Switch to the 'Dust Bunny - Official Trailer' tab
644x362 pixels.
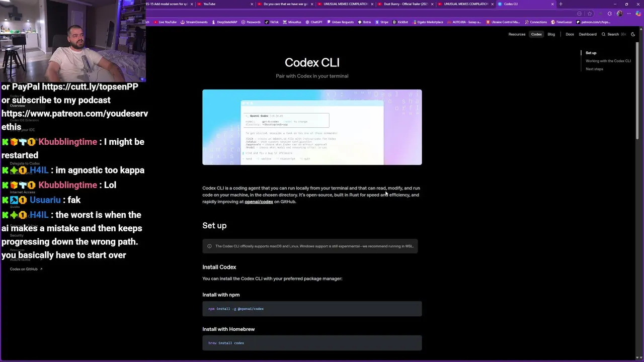pos(405,4)
